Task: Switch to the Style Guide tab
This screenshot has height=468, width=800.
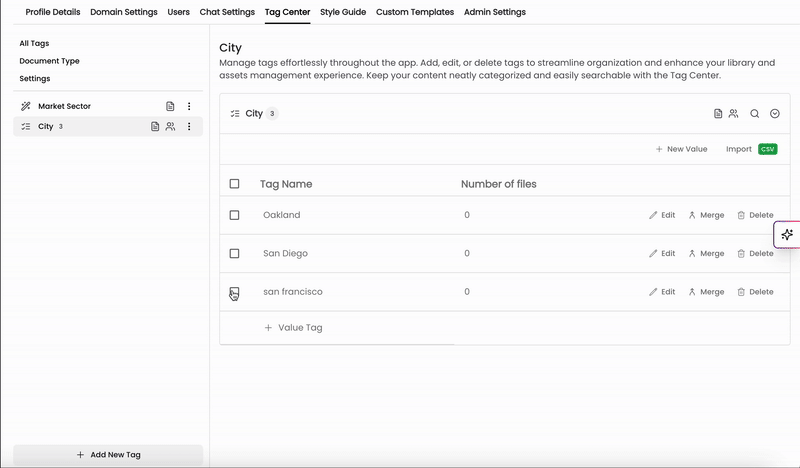Action: coord(343,12)
